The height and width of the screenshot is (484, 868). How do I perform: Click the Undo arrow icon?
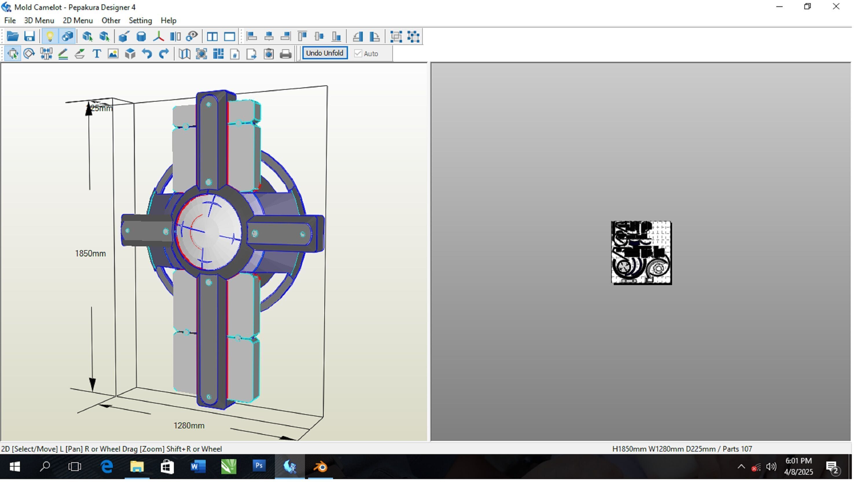pyautogui.click(x=147, y=54)
